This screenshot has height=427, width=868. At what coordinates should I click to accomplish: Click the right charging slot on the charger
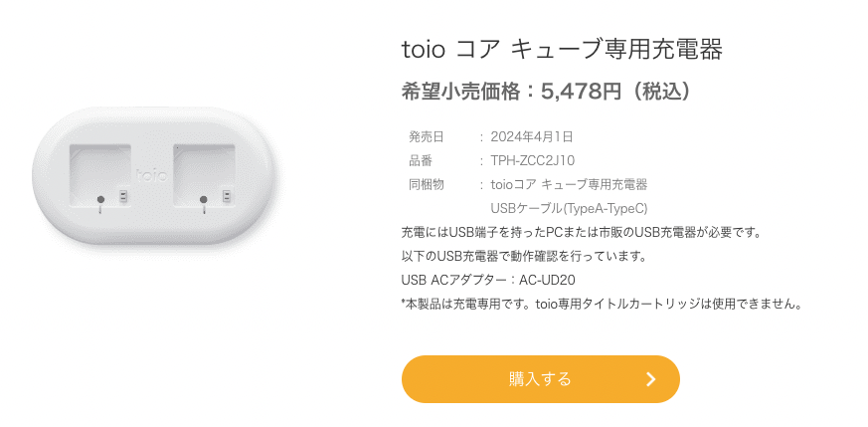click(x=204, y=175)
